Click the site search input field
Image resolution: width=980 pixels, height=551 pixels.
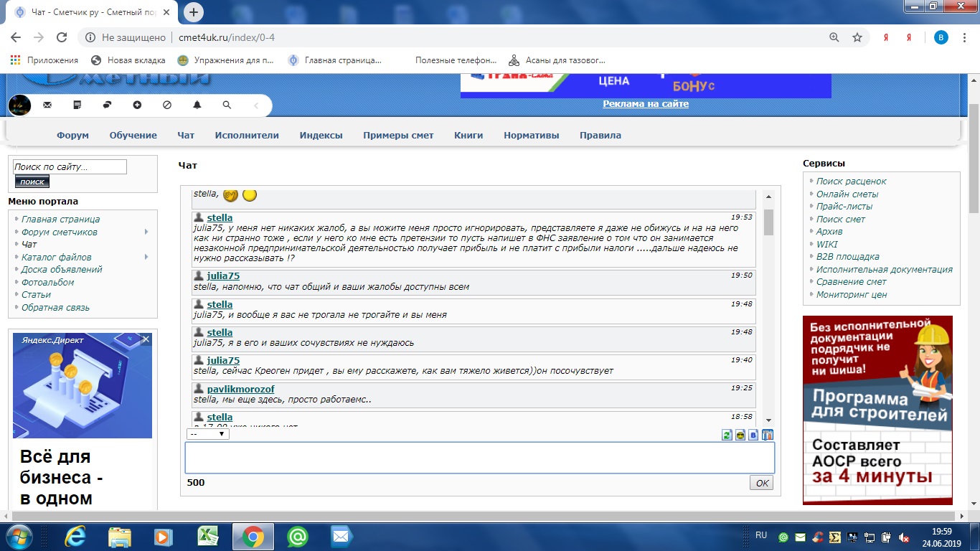tap(70, 167)
